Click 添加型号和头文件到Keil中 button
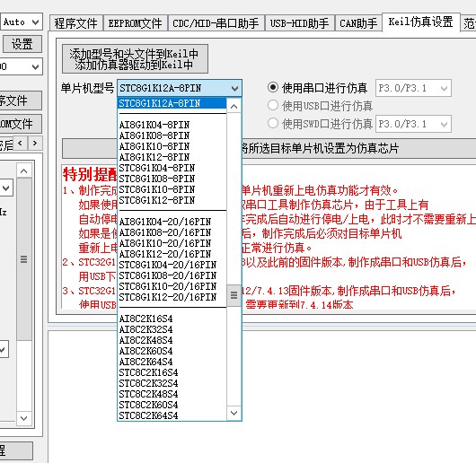 point(135,59)
